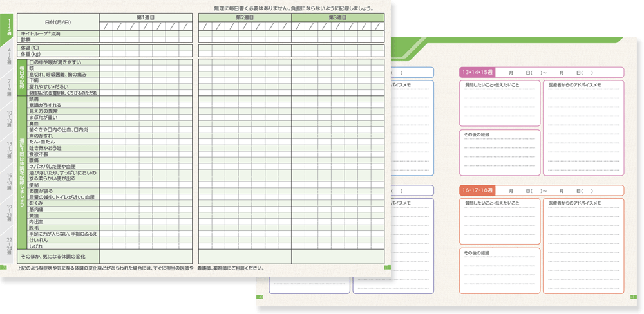
Task: Click 医療者からのアドバイスメモ box in the 13・14・15週 section
Action: pos(583,128)
